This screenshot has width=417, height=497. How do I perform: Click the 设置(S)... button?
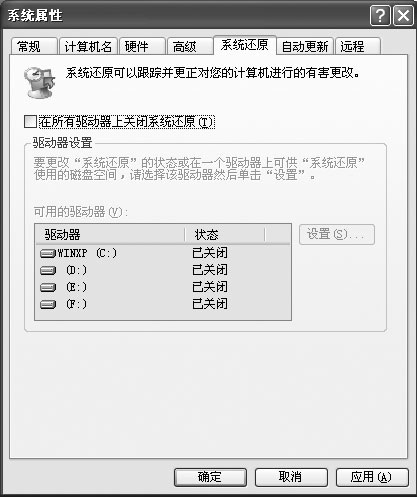[x=337, y=234]
